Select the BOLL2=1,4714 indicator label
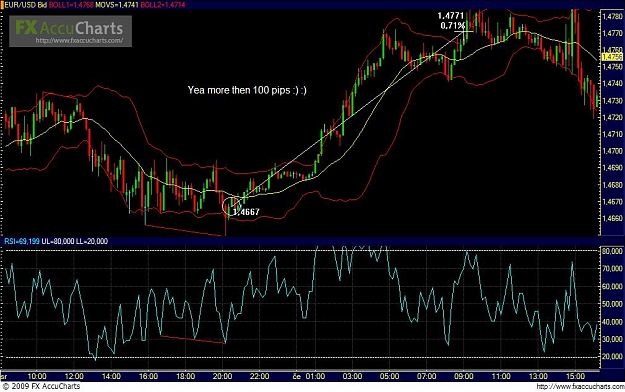The image size is (625, 392). tap(163, 5)
